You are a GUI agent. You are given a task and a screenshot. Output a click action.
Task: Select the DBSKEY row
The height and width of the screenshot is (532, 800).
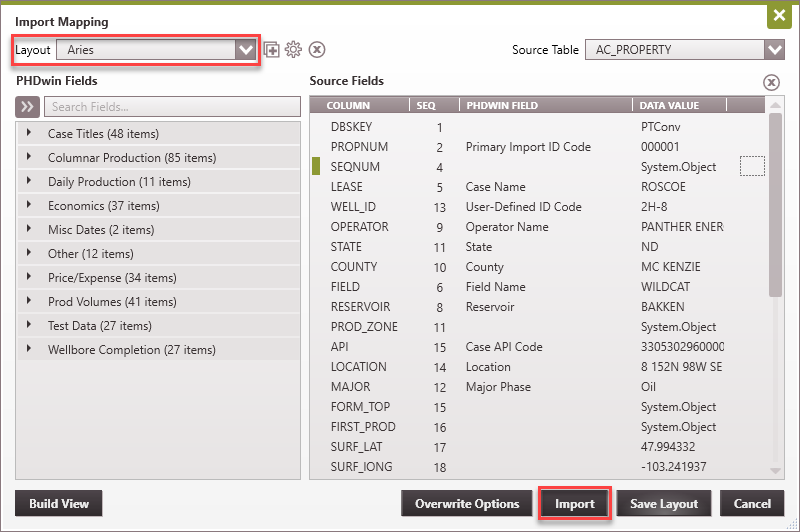[537, 126]
